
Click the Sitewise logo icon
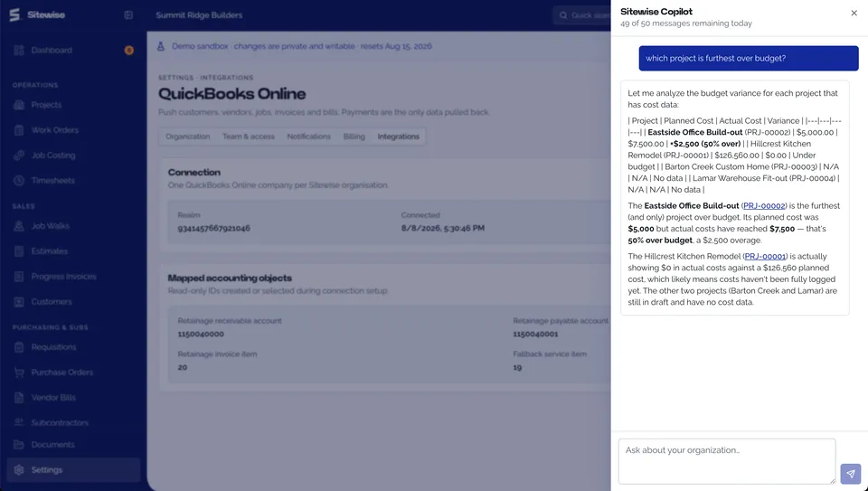pos(14,15)
